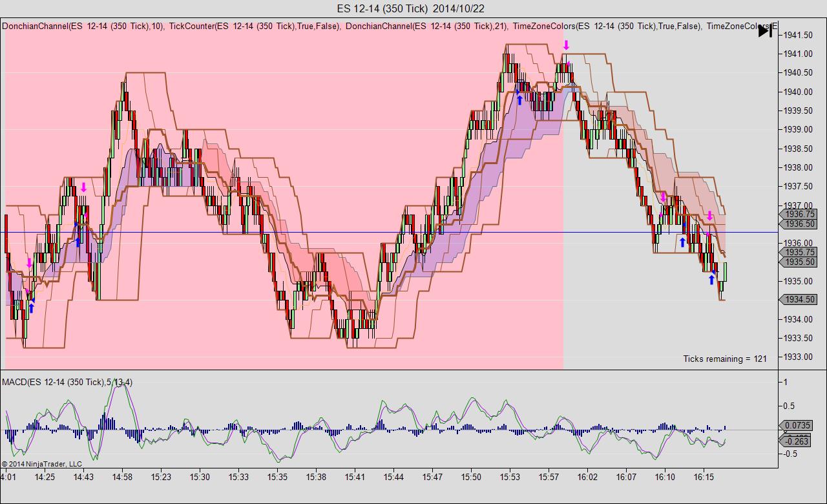The image size is (827, 504).
Task: Click the 14:58 time axis label
Action: pos(122,477)
